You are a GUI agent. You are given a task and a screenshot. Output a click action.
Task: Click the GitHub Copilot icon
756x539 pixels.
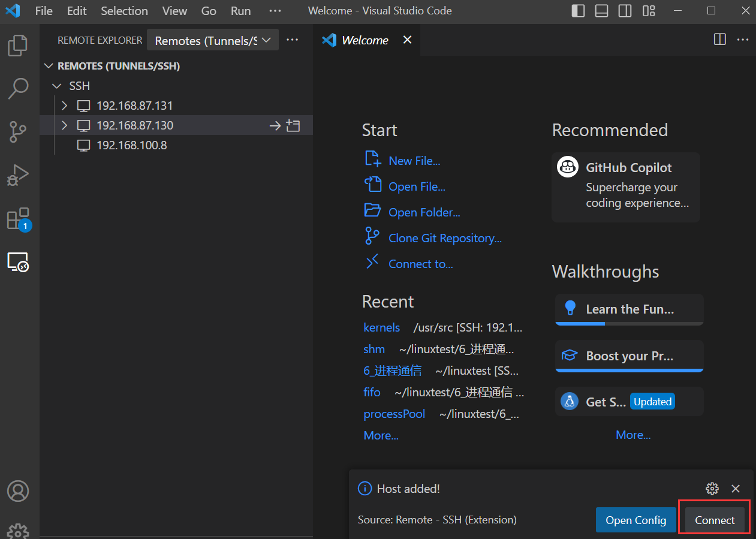click(567, 167)
